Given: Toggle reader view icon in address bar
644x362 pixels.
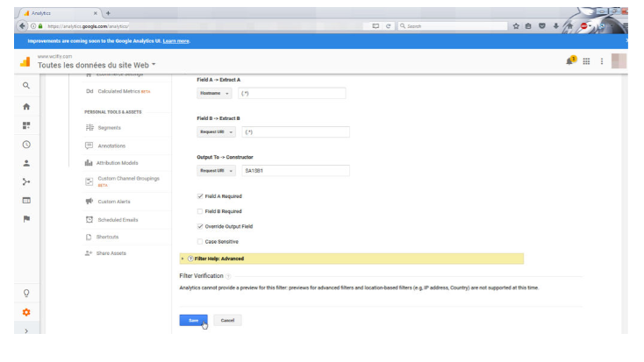Looking at the screenshot, I should point(376,26).
